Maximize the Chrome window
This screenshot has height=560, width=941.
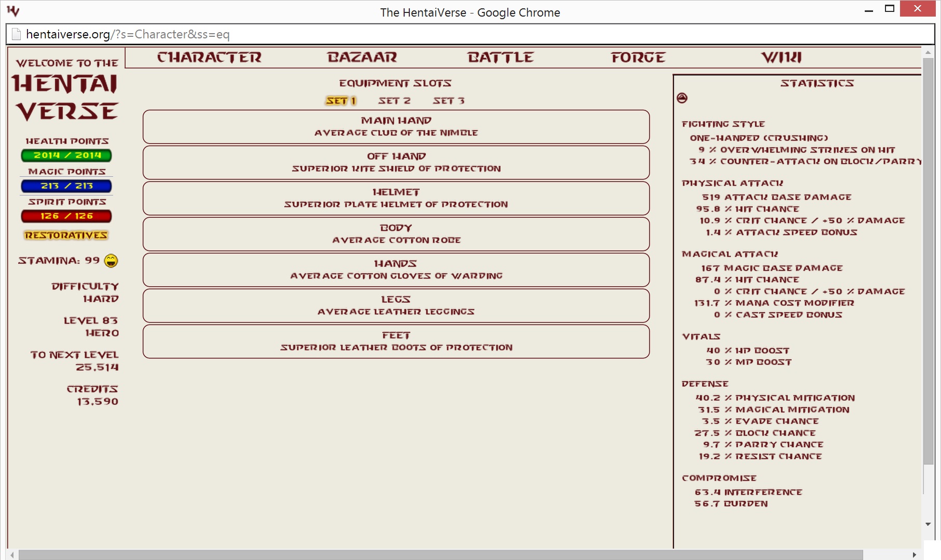coord(890,9)
